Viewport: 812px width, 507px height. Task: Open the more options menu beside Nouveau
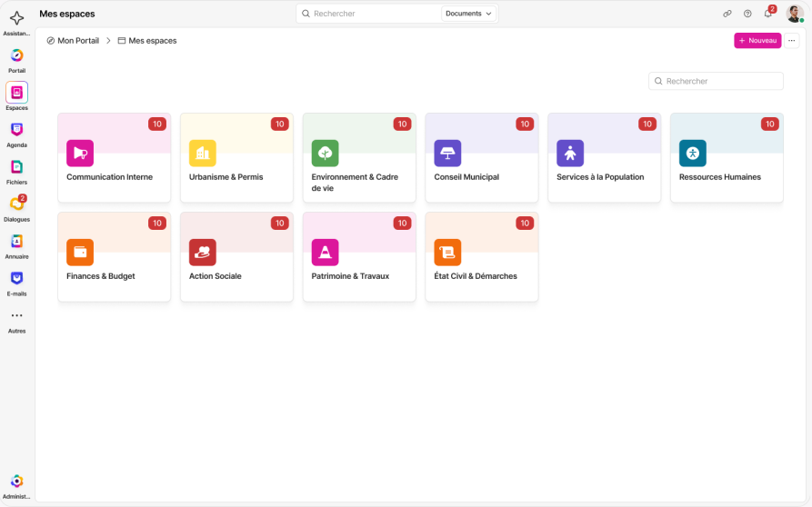click(791, 40)
